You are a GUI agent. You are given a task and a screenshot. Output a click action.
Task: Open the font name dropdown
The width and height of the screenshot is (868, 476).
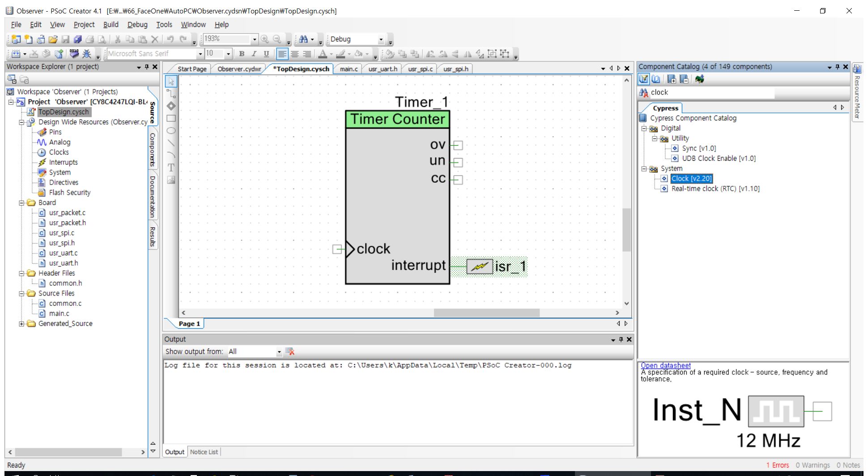[200, 54]
